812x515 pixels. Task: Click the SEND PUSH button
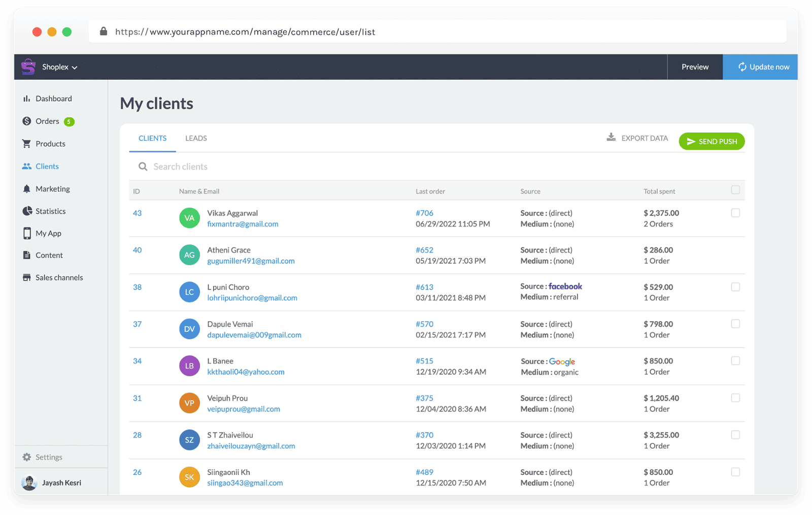712,141
